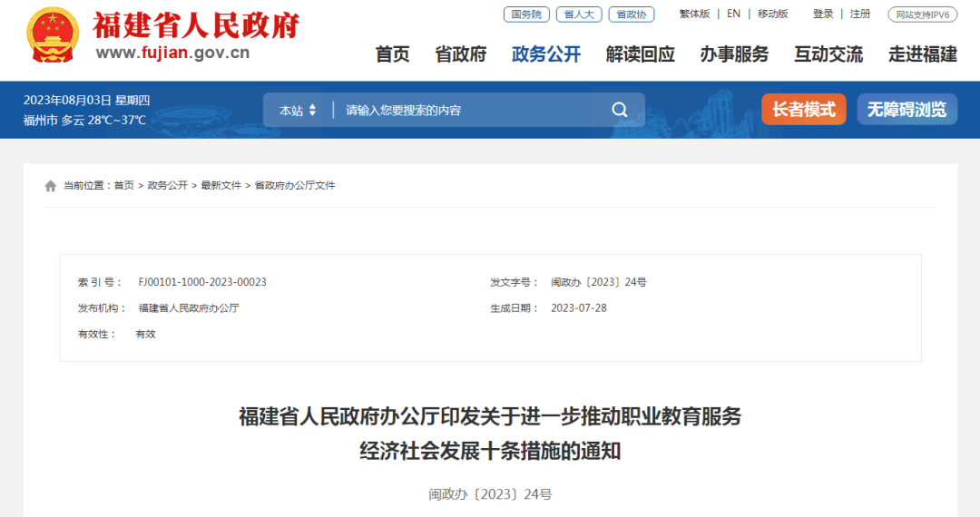980x517 pixels.
Task: Open the 首页 menu
Action: click(393, 54)
